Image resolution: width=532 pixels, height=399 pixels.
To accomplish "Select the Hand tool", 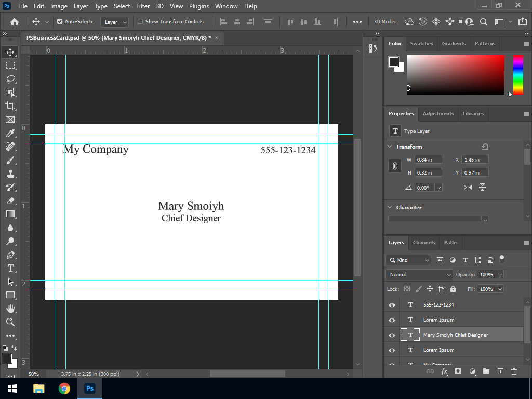I will point(10,309).
